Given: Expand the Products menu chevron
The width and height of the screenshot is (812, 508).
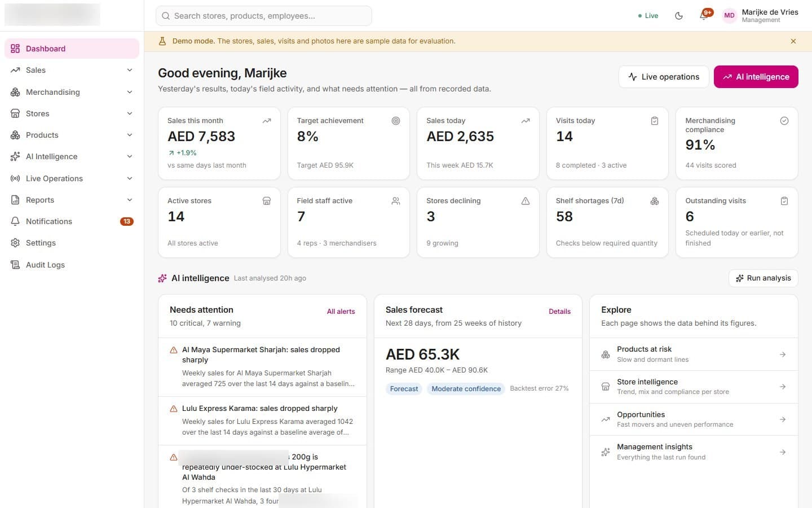Looking at the screenshot, I should pos(130,135).
